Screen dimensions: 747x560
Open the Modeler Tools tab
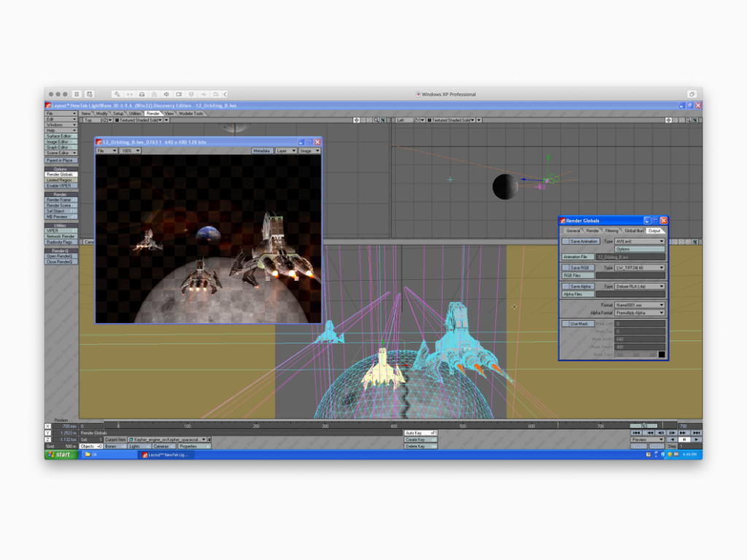coord(191,113)
